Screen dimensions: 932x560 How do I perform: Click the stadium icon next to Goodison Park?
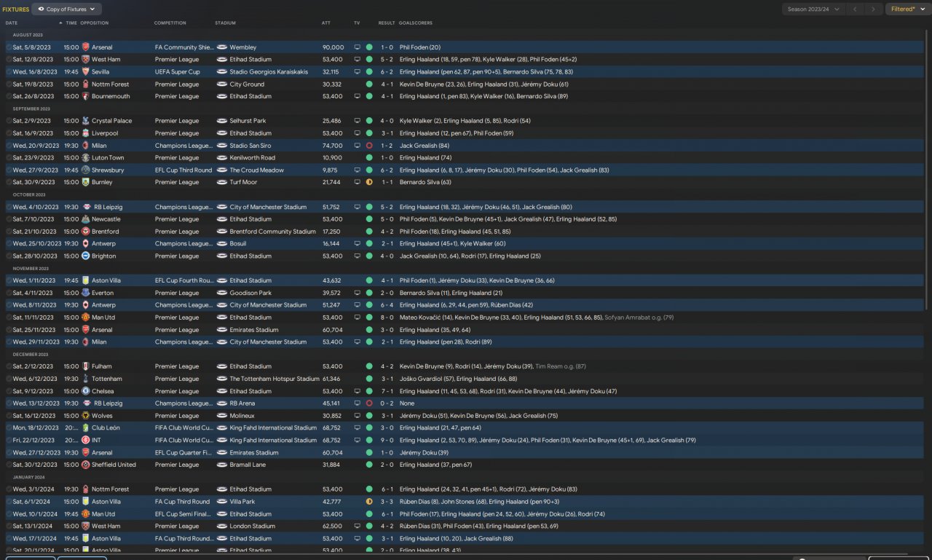(x=222, y=293)
